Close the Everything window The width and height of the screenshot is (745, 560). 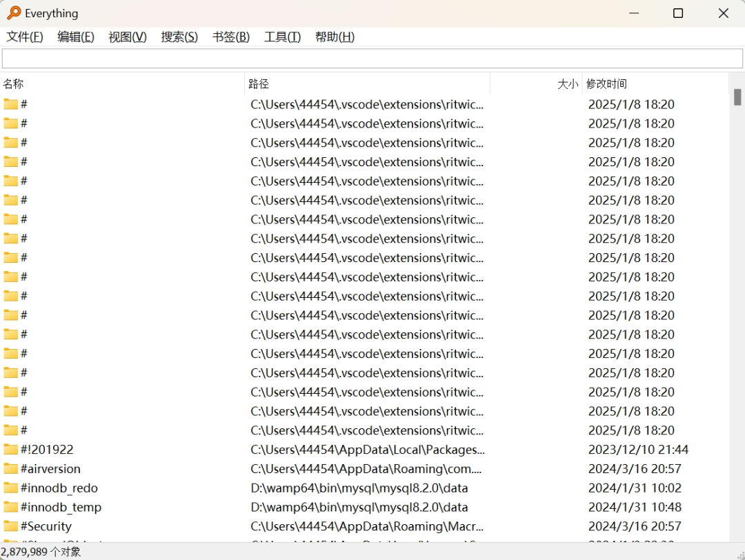click(x=723, y=13)
